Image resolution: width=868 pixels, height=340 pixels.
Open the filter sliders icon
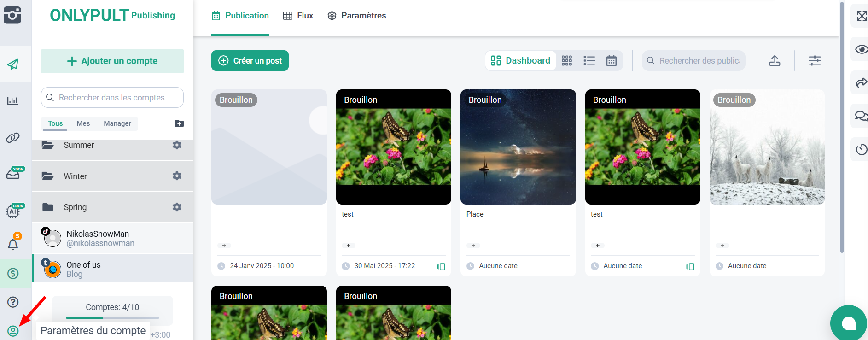click(x=815, y=61)
